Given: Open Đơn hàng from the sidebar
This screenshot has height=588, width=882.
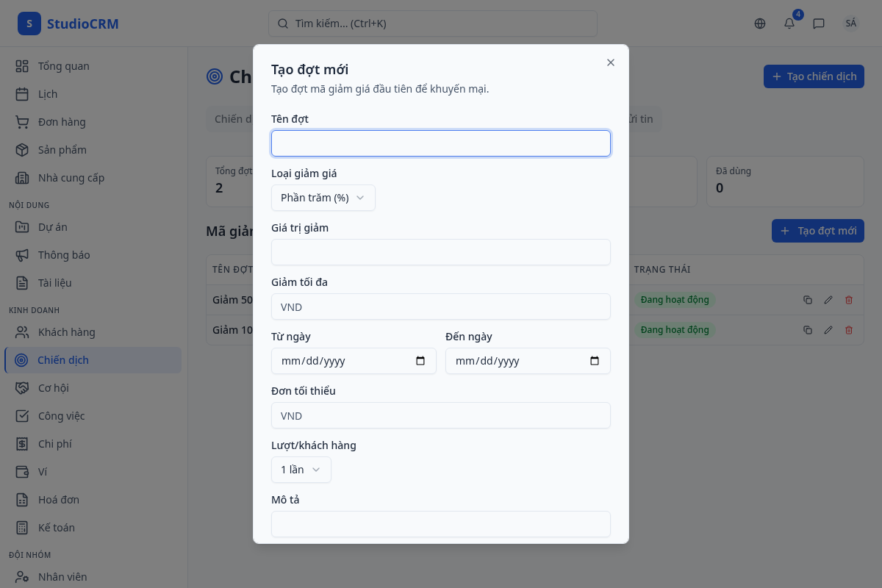Looking at the screenshot, I should 62,122.
